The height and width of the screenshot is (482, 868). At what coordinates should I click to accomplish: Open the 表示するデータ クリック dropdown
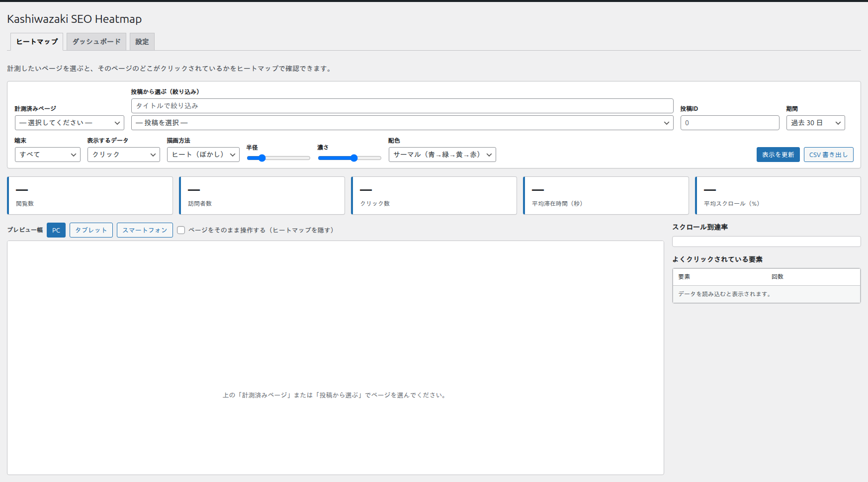[124, 155]
